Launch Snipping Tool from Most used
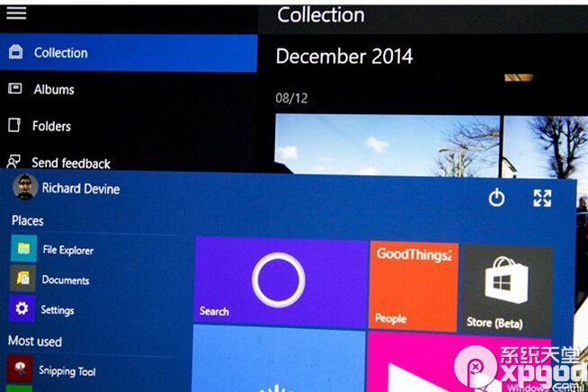Viewport: 588px width, 392px height. tap(67, 371)
